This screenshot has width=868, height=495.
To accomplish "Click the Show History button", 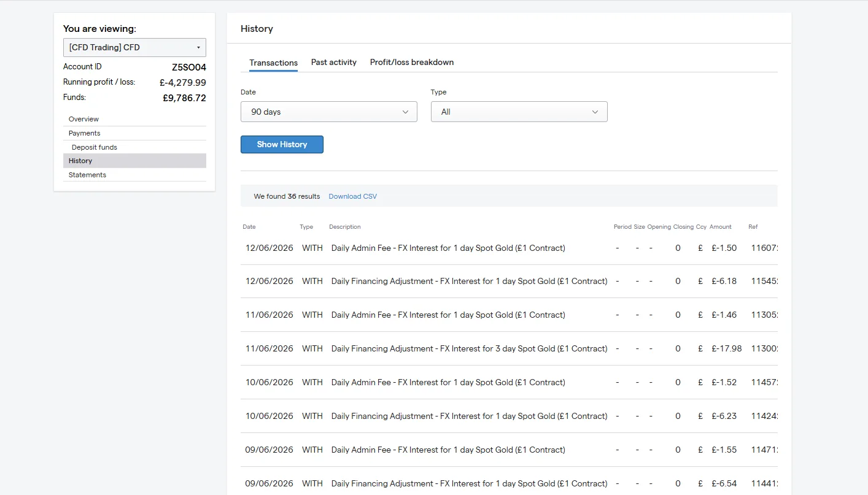I will 282,144.
